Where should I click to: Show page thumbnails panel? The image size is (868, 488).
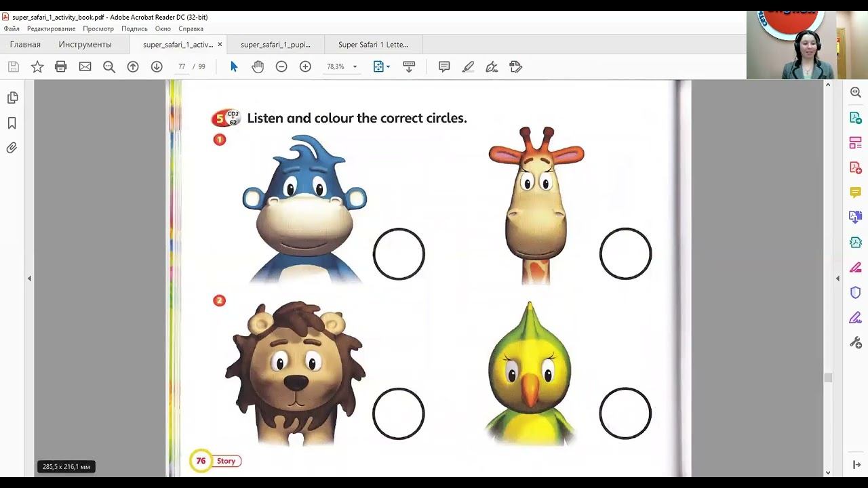click(12, 98)
